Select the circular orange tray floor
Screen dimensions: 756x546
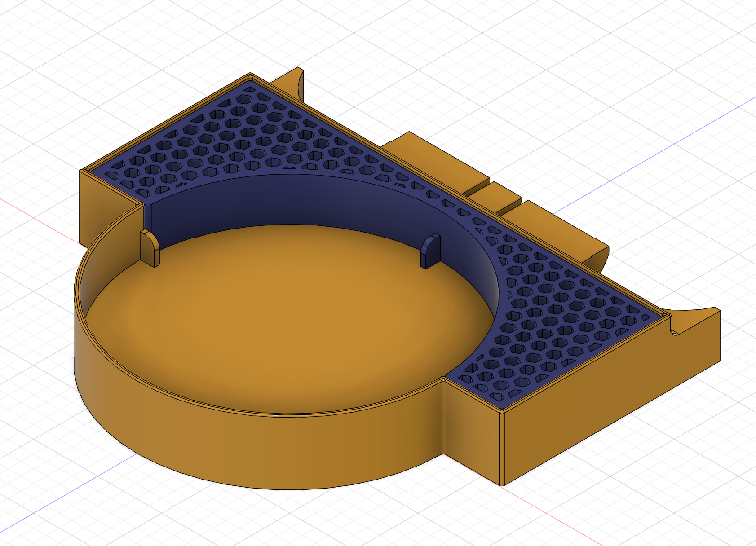point(287,314)
